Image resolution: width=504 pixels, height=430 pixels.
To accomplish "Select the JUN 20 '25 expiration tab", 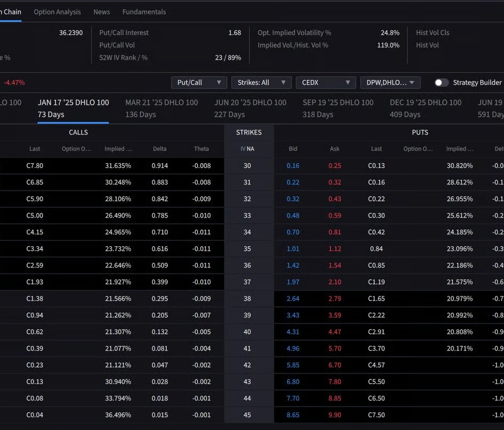I will click(250, 108).
